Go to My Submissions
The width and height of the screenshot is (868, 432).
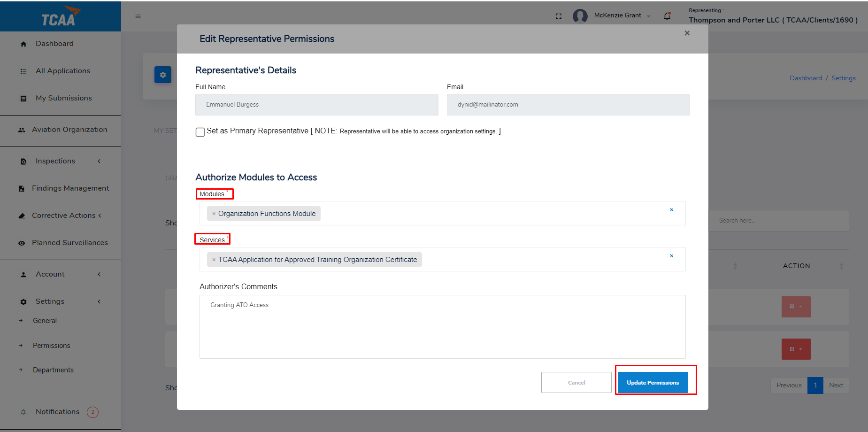coord(64,98)
